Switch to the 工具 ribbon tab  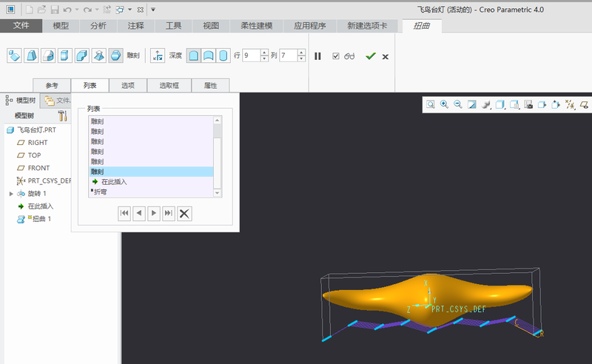tap(173, 26)
